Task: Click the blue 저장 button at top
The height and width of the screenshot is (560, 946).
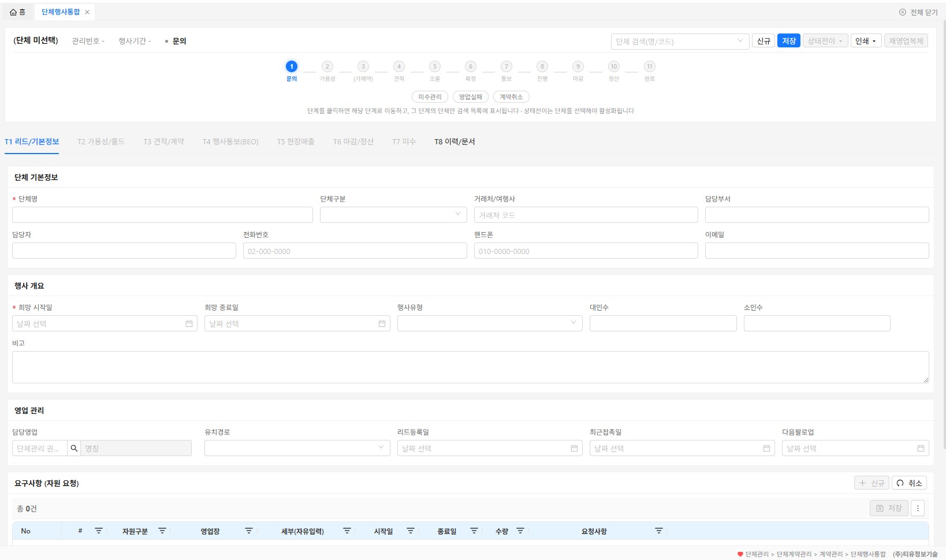Action: tap(788, 41)
